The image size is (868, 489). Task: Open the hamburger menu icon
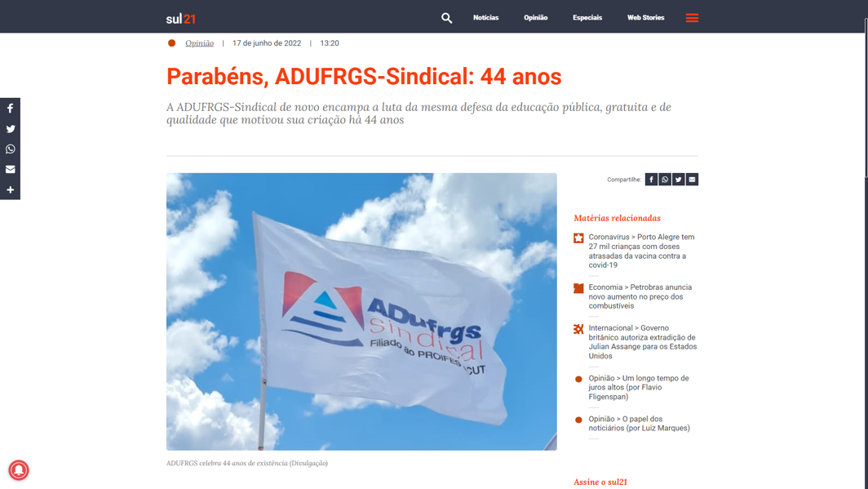692,18
